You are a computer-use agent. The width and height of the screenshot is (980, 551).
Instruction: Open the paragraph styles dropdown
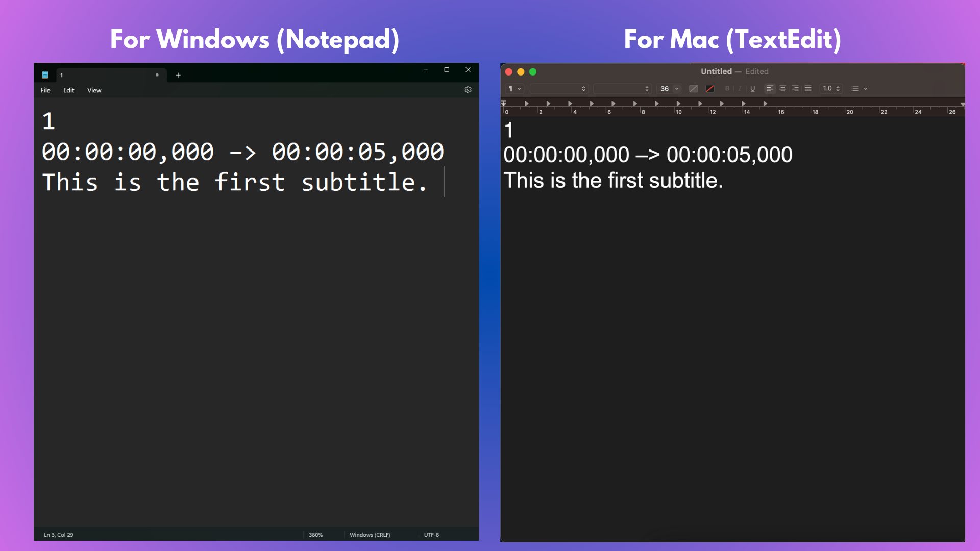(514, 89)
